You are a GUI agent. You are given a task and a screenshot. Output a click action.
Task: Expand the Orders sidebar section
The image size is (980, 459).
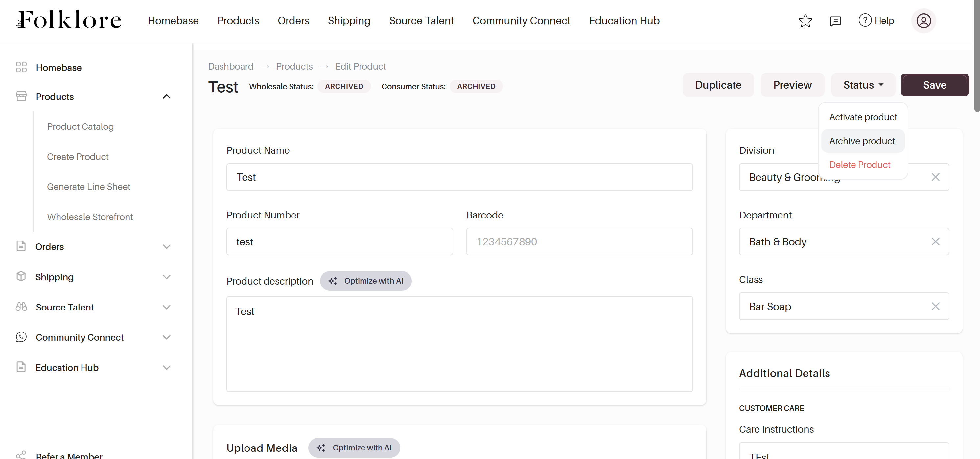click(x=167, y=247)
